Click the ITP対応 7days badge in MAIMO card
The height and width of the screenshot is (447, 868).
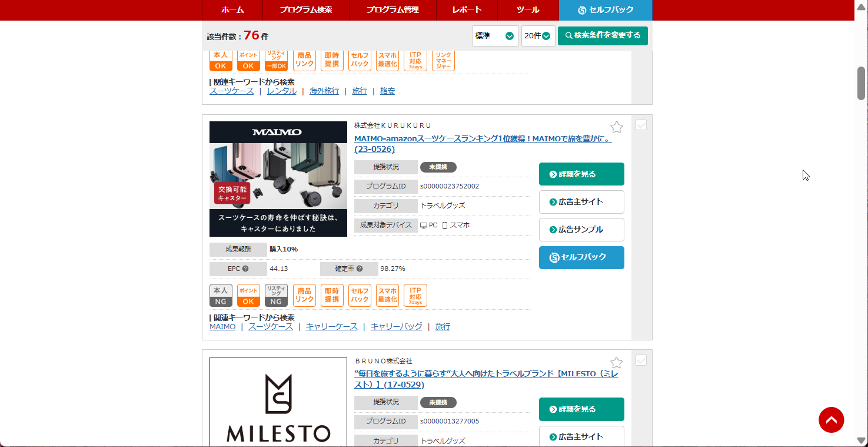(415, 296)
